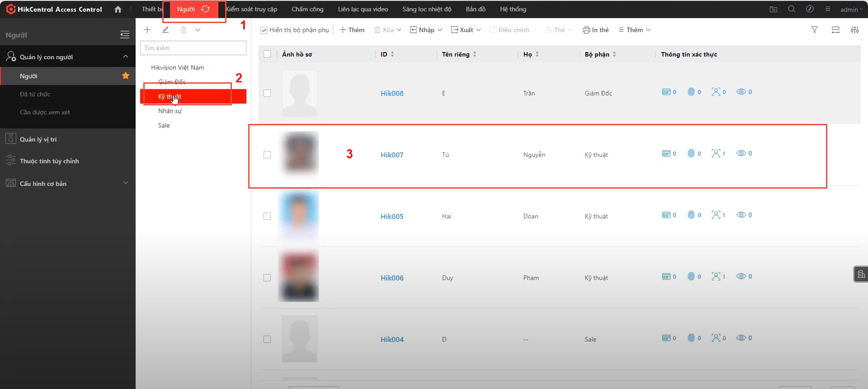Screen dimensions: 868x389
Task: Open the filter funnel icon
Action: (x=814, y=30)
